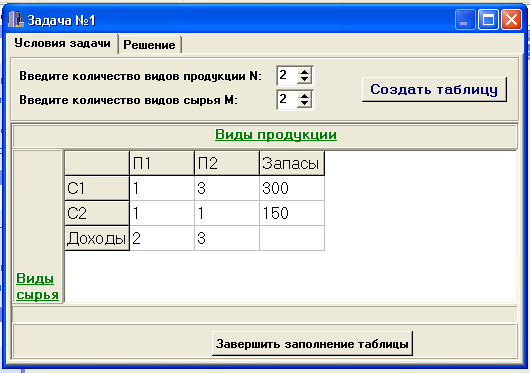The image size is (530, 373).
Task: Click Доходы cell under П1 with value 2
Action: pos(162,238)
